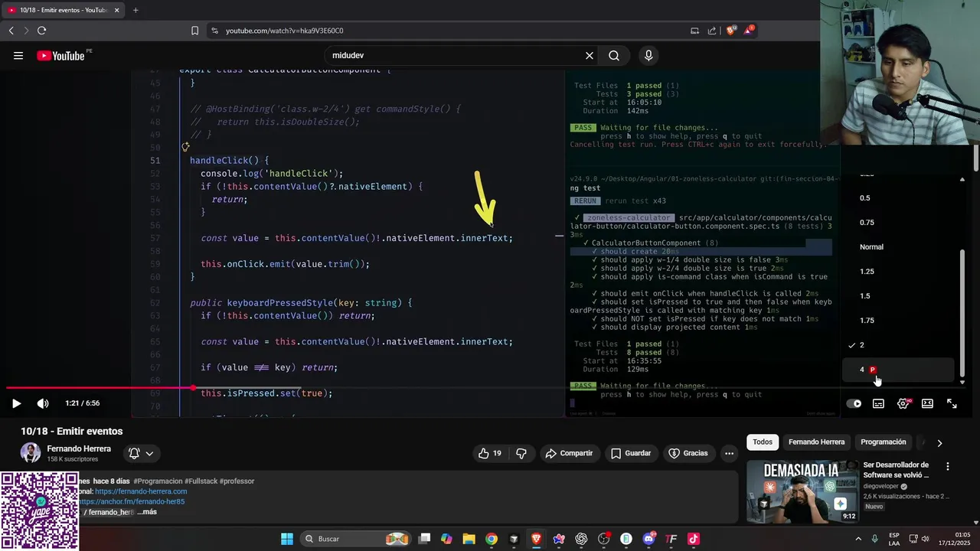Image resolution: width=980 pixels, height=551 pixels.
Task: Bookmark this page icon
Action: (x=194, y=31)
